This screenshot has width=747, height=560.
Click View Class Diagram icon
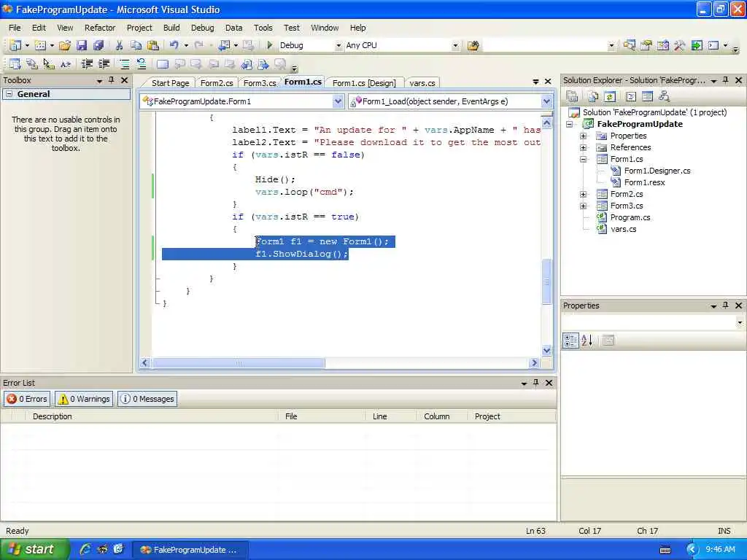click(x=664, y=97)
